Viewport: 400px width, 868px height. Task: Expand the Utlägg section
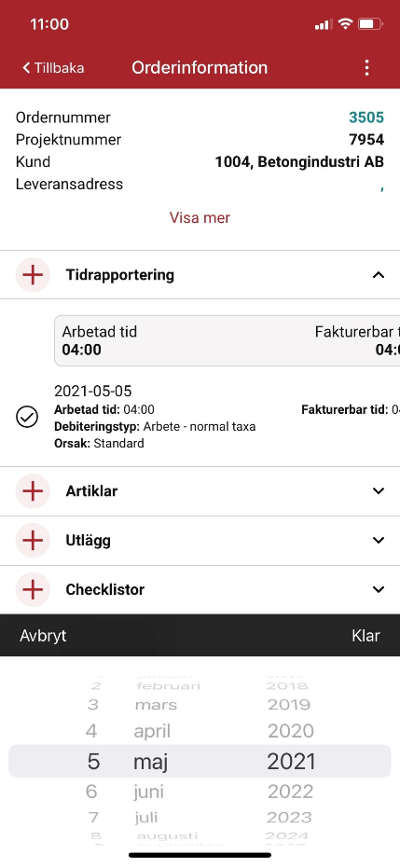click(x=379, y=541)
